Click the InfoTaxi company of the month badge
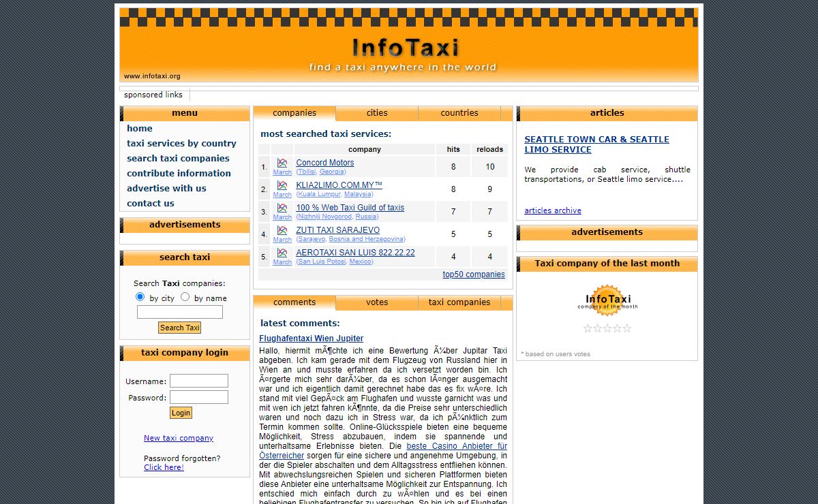 (607, 300)
